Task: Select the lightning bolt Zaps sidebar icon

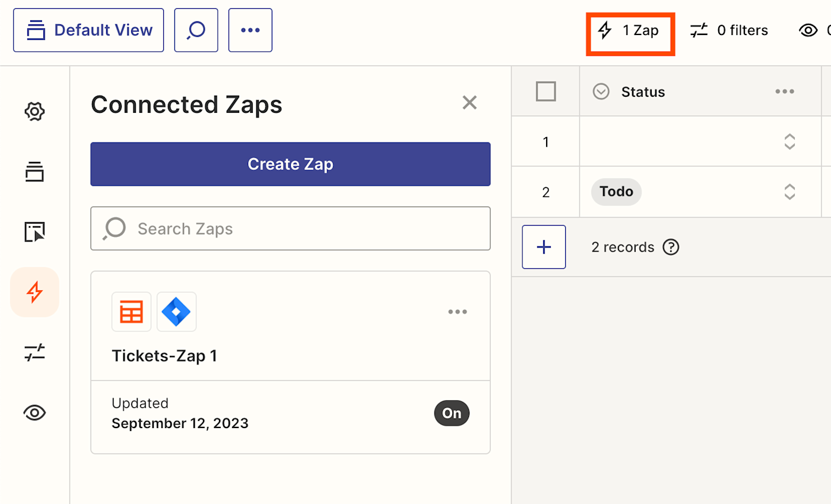Action: pos(35,292)
